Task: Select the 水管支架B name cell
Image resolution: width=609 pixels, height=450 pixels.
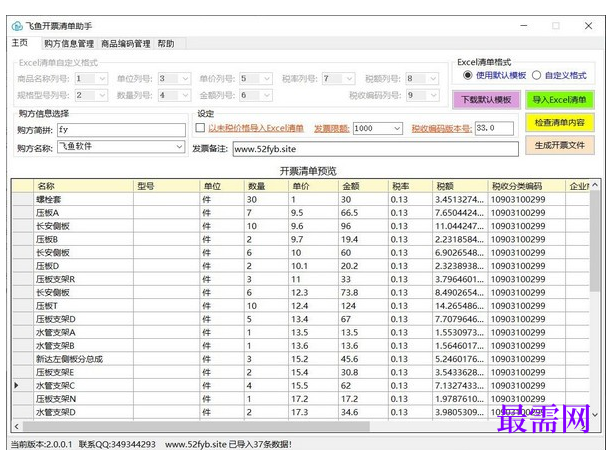Action: (84, 346)
